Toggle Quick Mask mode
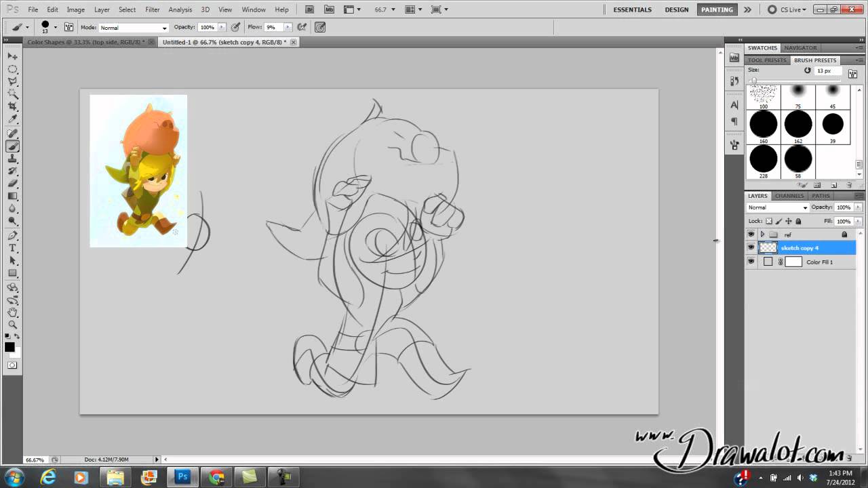This screenshot has height=488, width=868. tap(12, 365)
